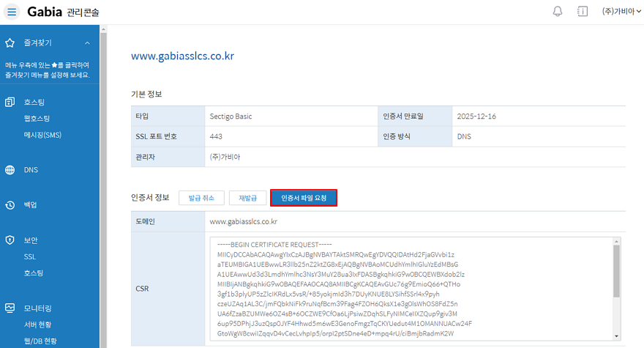Go to 메시징(SMS) in sidebar
Screen dimensions: 644x348
point(42,135)
